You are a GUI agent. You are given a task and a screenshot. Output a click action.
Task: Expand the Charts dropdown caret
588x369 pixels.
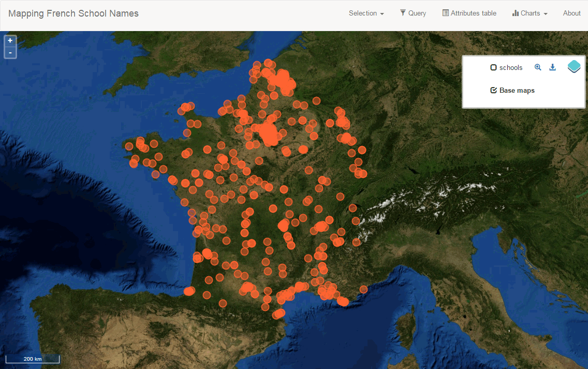(546, 14)
